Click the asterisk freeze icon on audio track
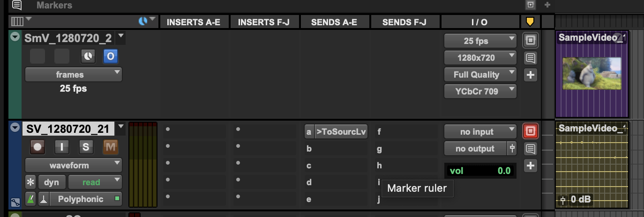 click(x=30, y=182)
